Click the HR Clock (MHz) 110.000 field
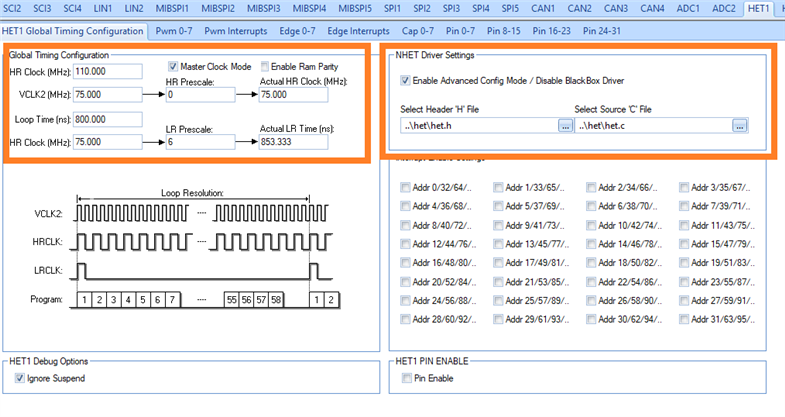Screen dimensions: 785x417 (105, 72)
